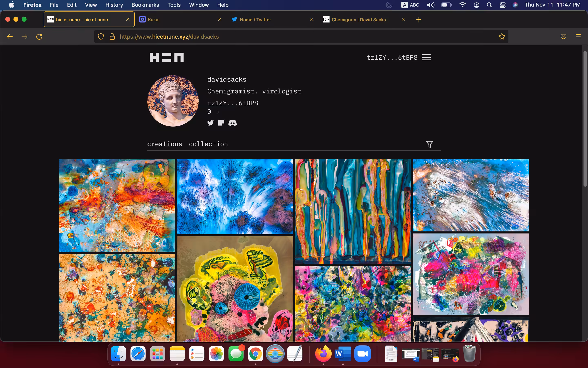Open the Trash in the dock
Viewport: 588px width, 368px height.
[x=469, y=354]
